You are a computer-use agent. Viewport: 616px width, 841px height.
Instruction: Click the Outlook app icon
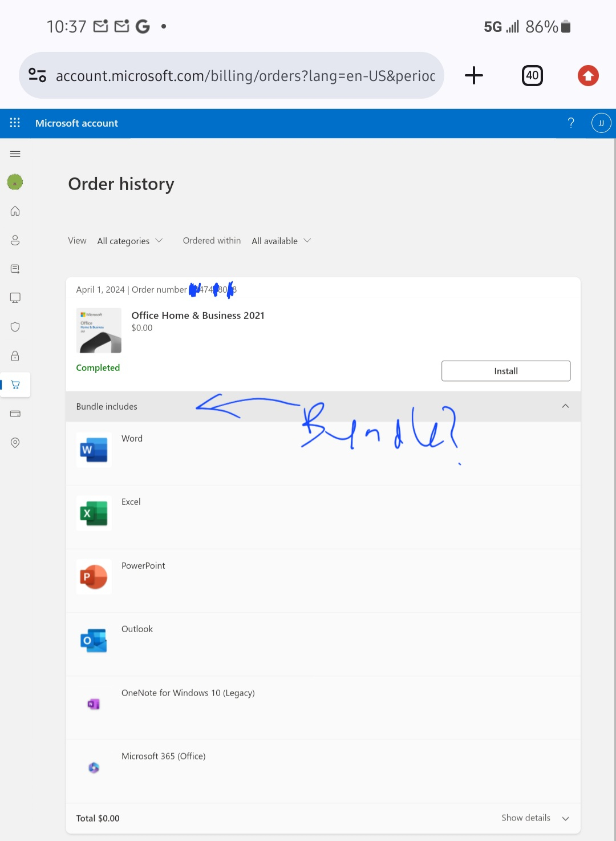pos(94,641)
